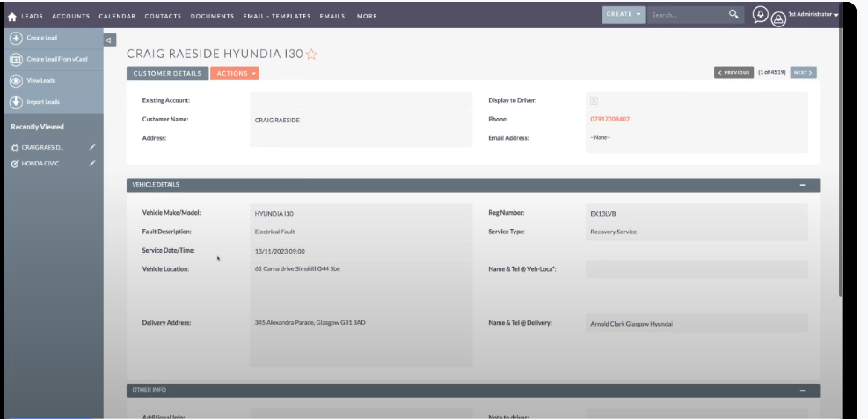
Task: Open the Import Leads sidebar link
Action: coord(43,102)
